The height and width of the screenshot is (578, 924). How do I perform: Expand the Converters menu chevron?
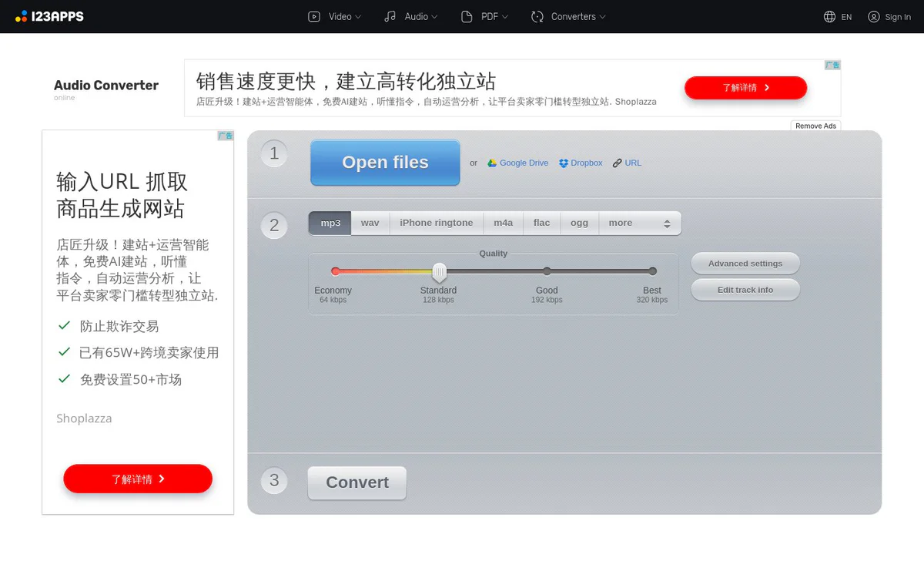click(x=602, y=17)
